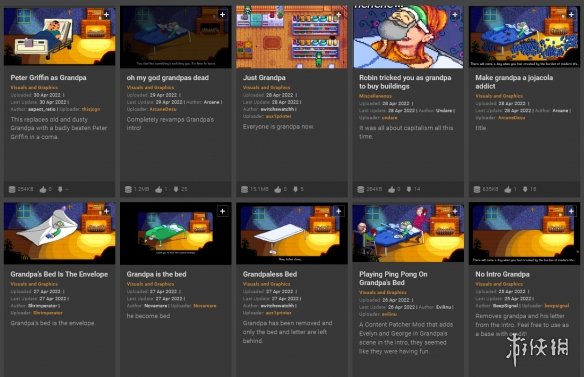The image size is (584, 377).
Task: Click downloads icon on oh my god grandpas dead card
Action: pyautogui.click(x=176, y=189)
